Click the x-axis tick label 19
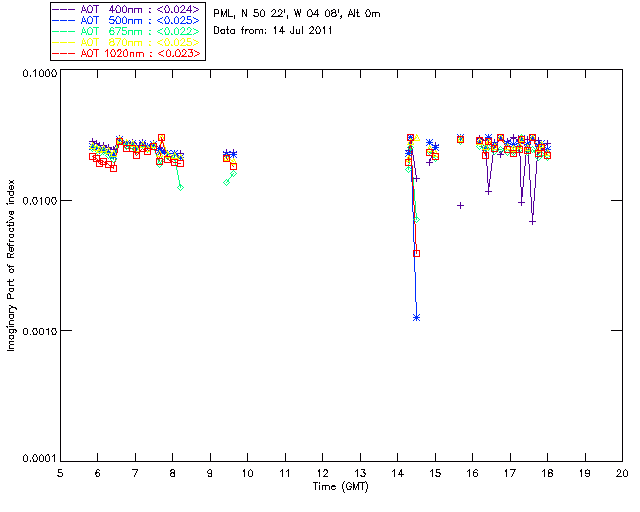 point(585,473)
